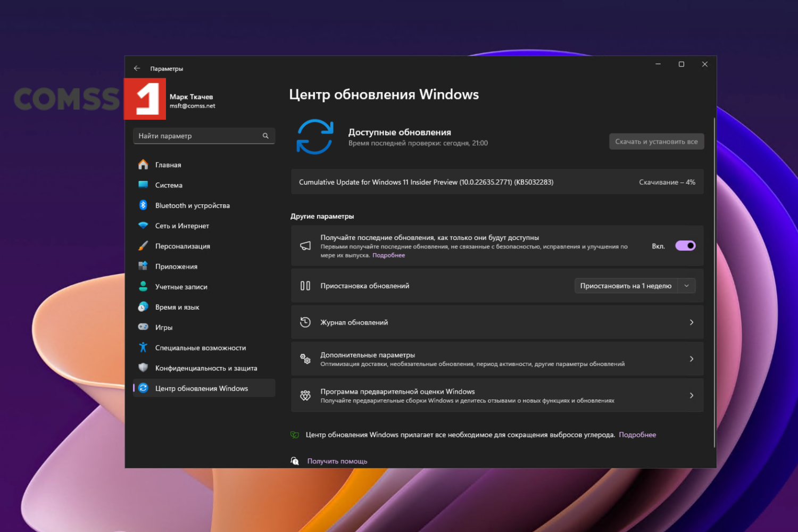The image size is (798, 532).
Task: Open Игры settings section
Action: 204,327
